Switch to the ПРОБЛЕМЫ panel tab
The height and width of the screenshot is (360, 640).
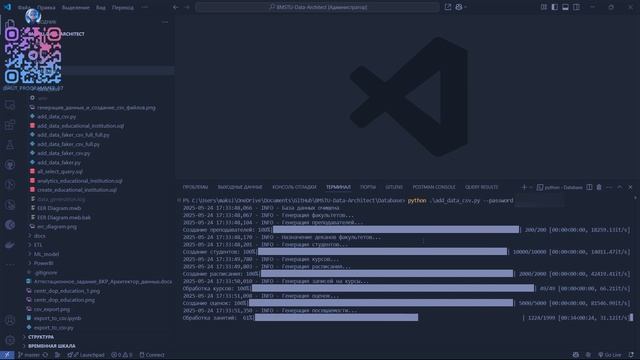coord(195,187)
